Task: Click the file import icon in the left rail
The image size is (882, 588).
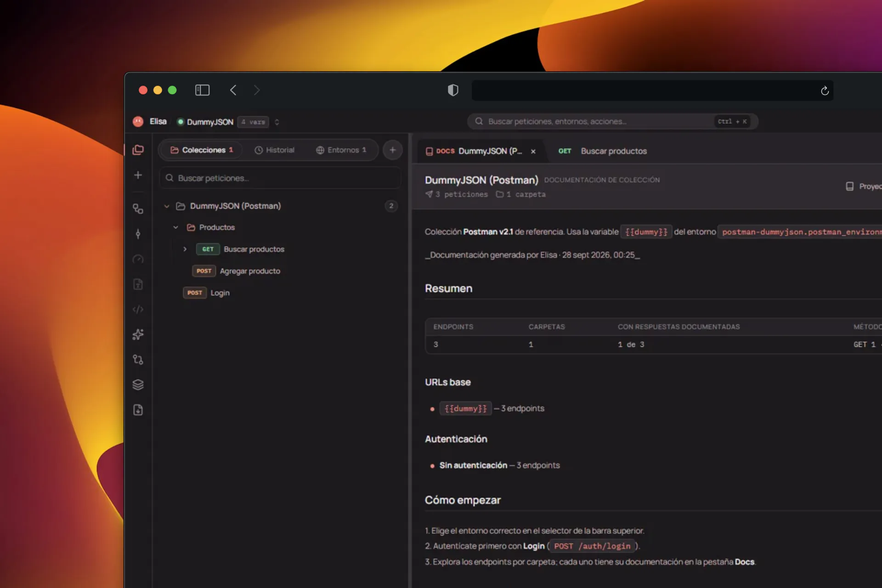Action: [138, 410]
